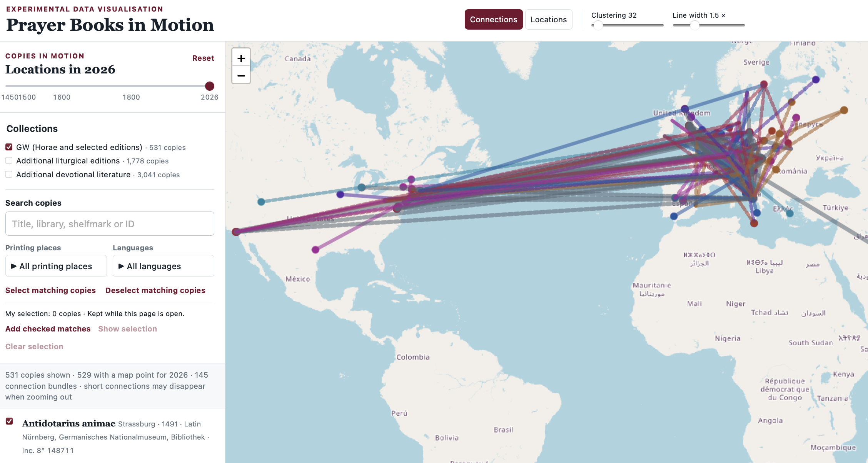Viewport: 868px width, 463px height.
Task: Switch to Locations view
Action: click(549, 20)
